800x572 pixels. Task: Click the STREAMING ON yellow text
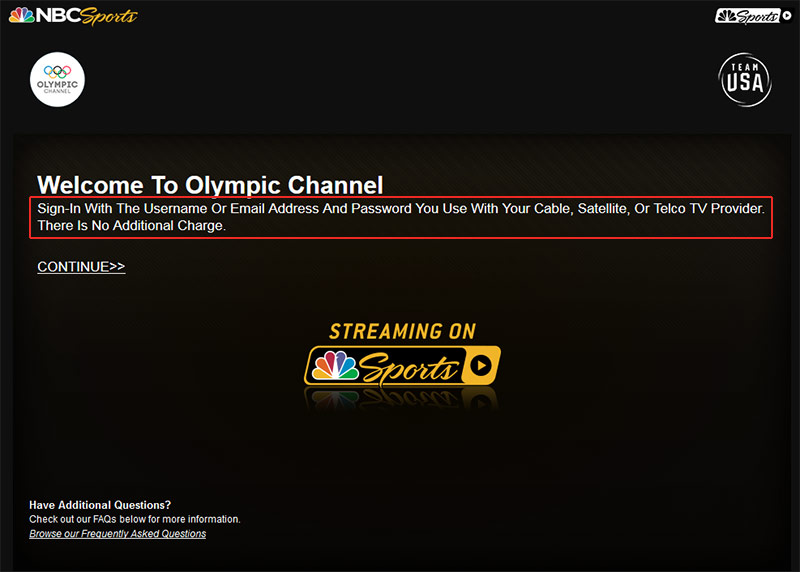point(402,332)
